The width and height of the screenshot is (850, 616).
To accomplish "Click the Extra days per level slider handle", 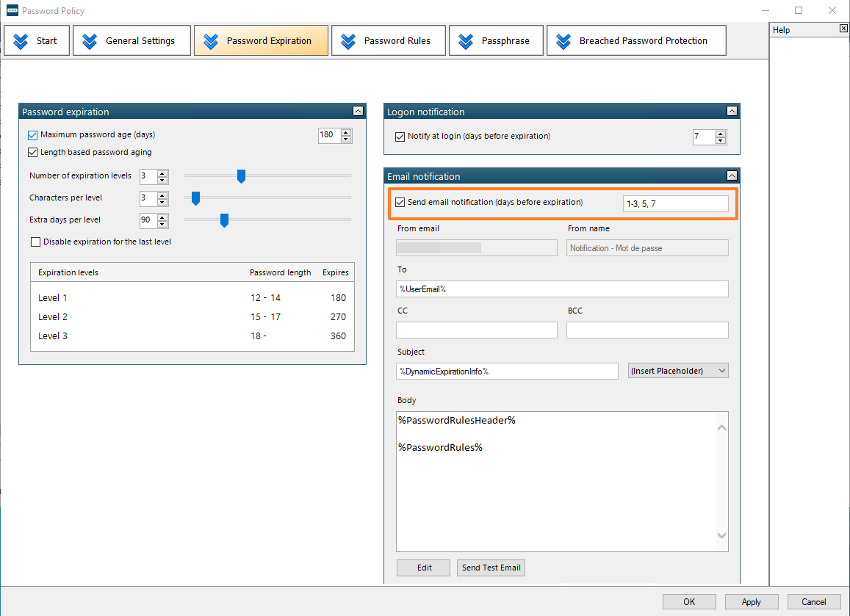I will (x=224, y=220).
